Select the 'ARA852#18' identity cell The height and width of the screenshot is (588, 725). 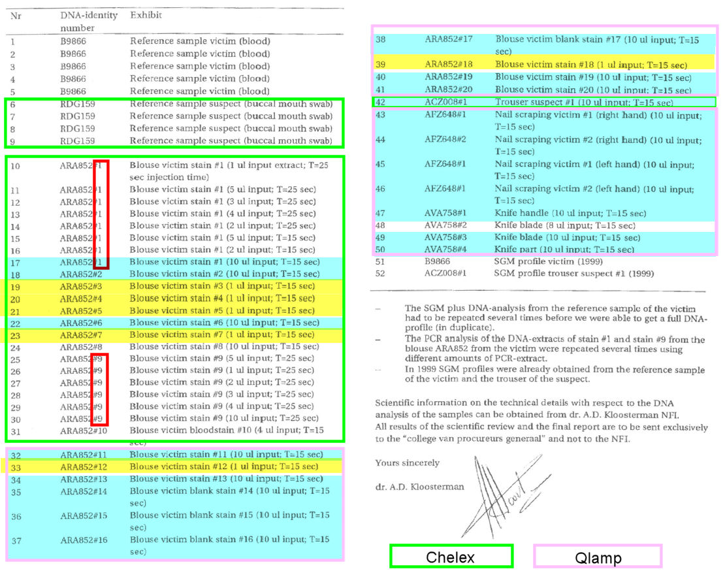pos(449,64)
